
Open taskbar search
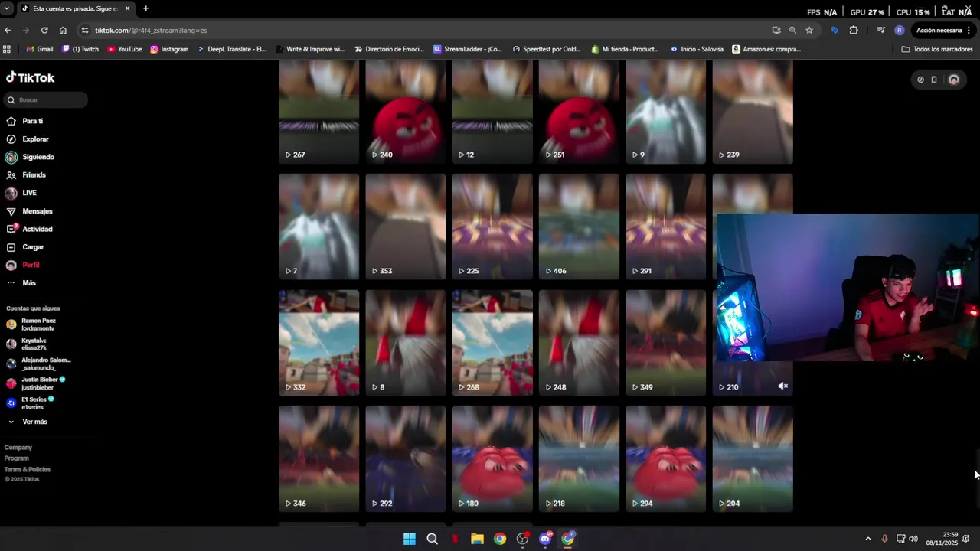click(x=432, y=539)
